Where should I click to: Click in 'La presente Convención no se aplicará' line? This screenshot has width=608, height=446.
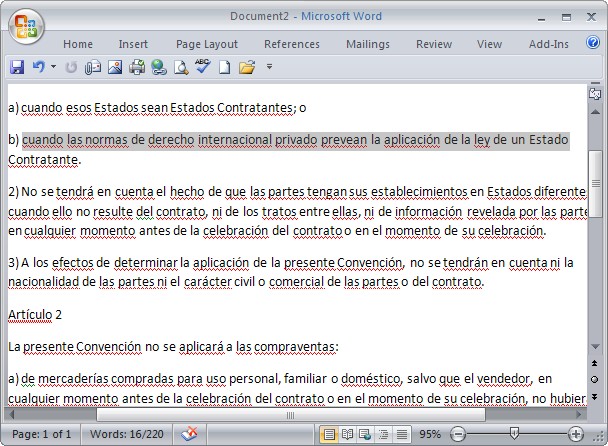(x=173, y=347)
